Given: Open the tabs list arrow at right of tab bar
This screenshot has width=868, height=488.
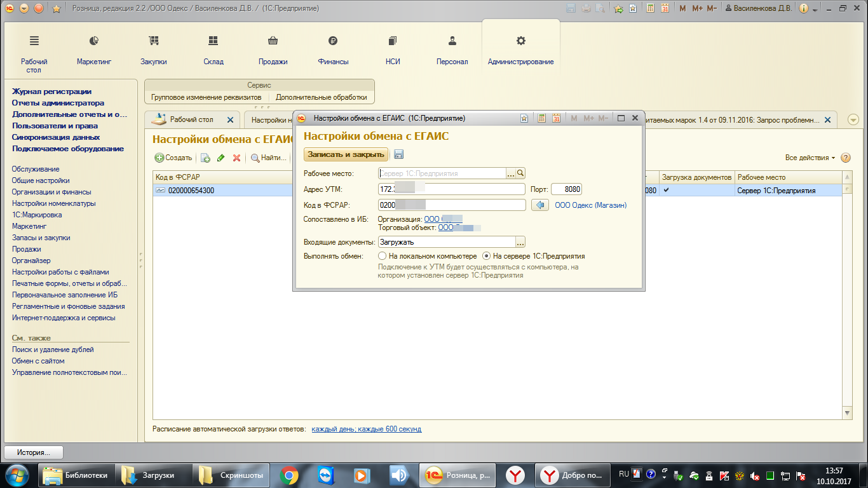Looking at the screenshot, I should pos(853,119).
